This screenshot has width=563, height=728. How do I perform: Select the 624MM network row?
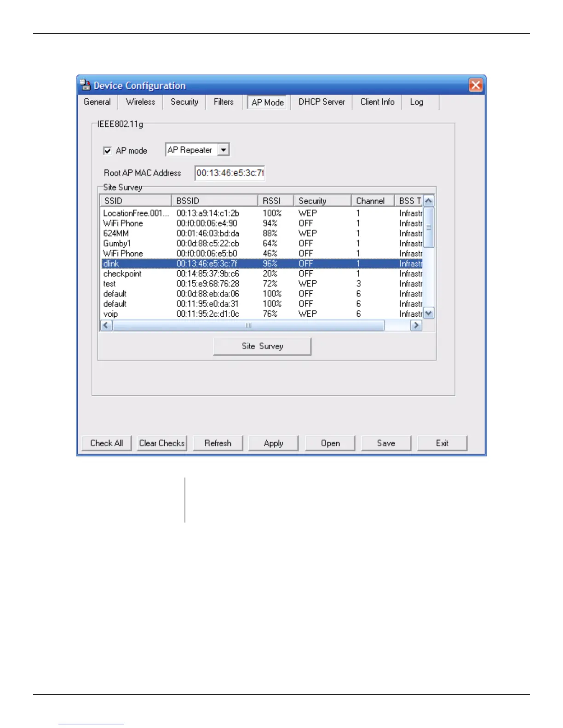pos(262,233)
